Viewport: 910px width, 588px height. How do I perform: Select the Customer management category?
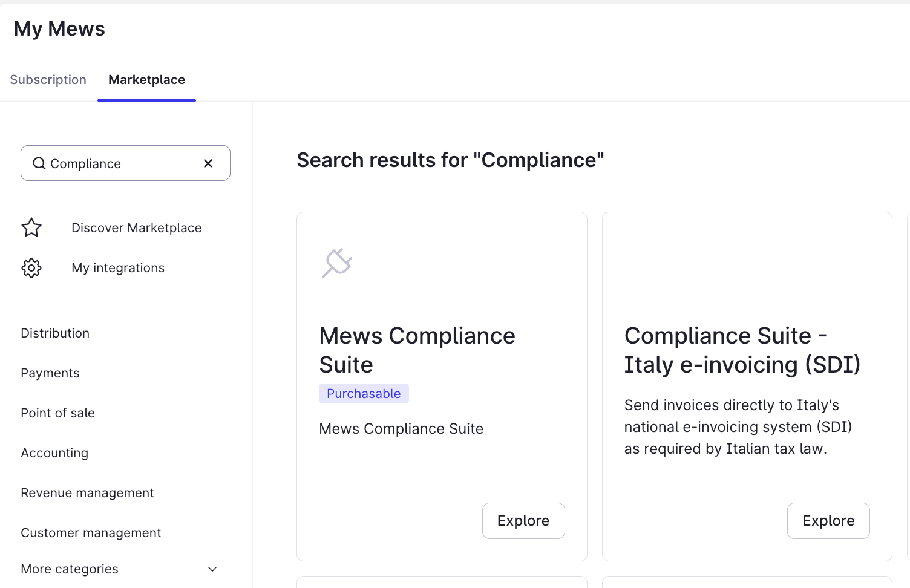pyautogui.click(x=91, y=533)
